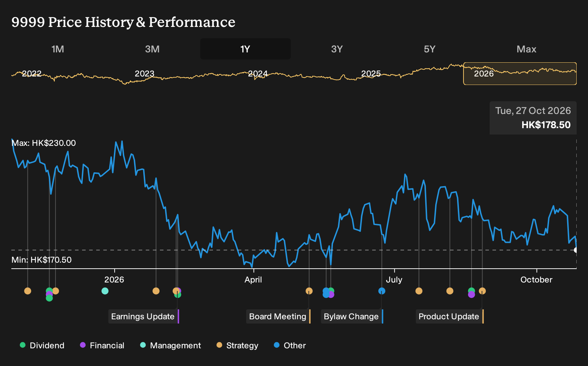Select the Max range tab

(x=526, y=49)
